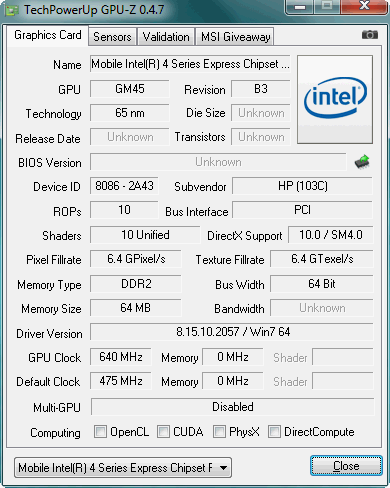Click the Computing label text
The image size is (390, 488).
pyautogui.click(x=55, y=433)
